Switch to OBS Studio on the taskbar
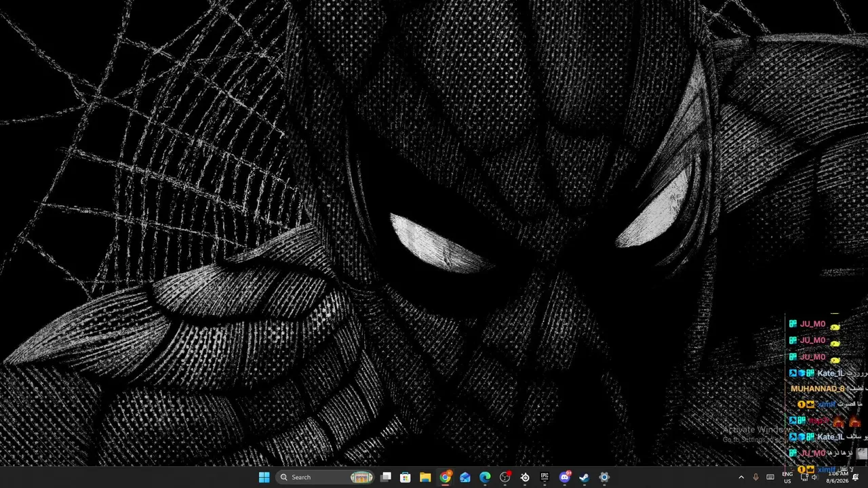 click(505, 477)
